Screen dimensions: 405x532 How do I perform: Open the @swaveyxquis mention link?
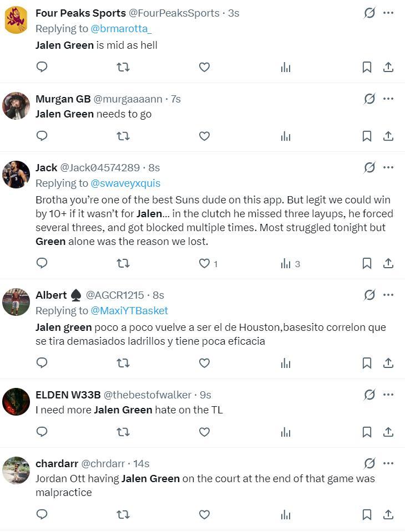click(x=125, y=183)
